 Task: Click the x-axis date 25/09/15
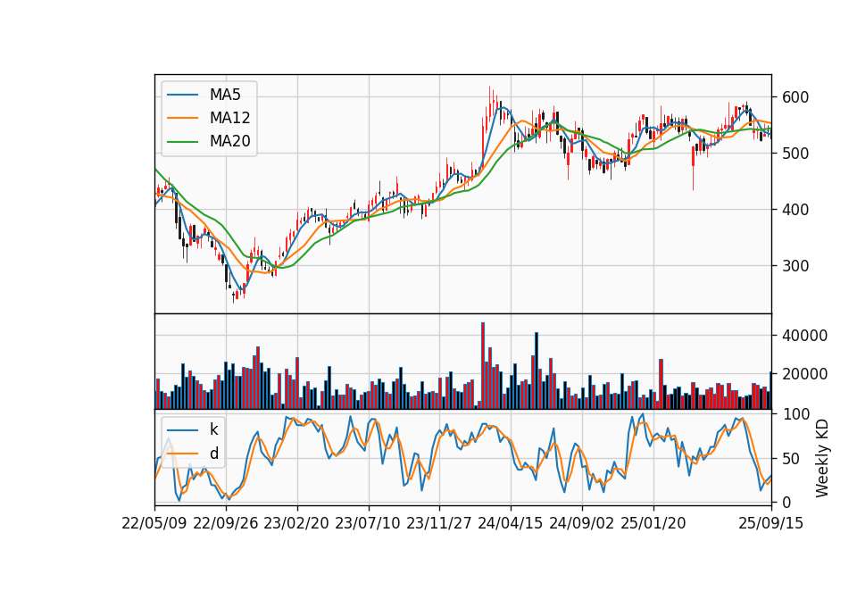pyautogui.click(x=771, y=524)
